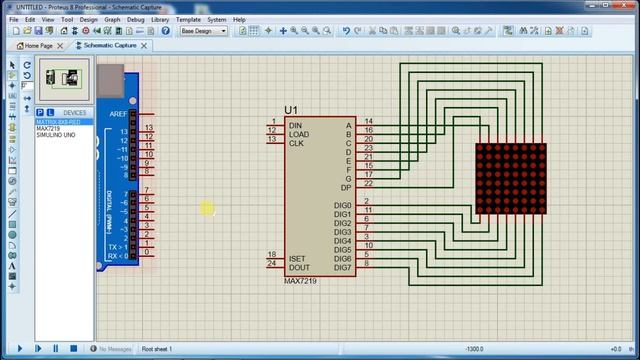Select the Buses Mode tool
This screenshot has width=640, height=360.
[x=12, y=118]
